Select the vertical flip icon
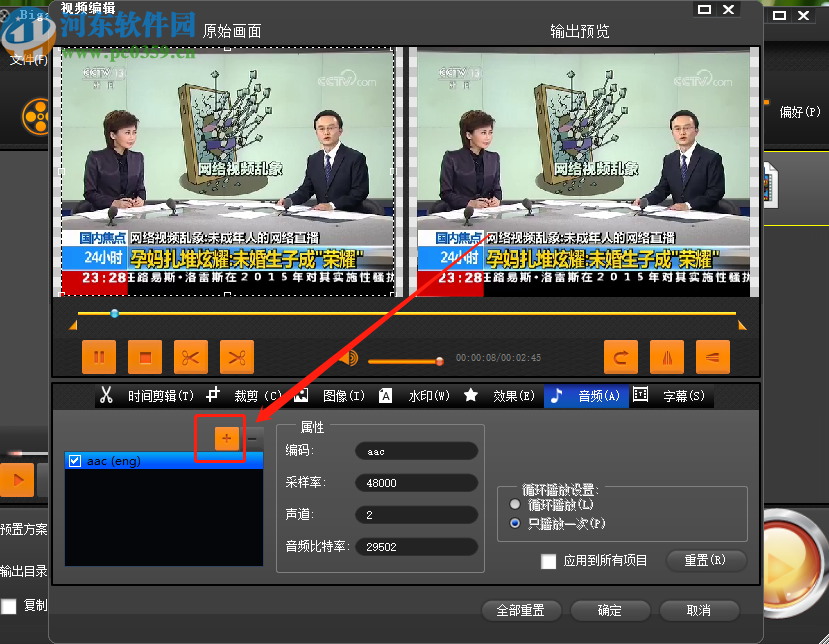829x644 pixels. coord(667,357)
